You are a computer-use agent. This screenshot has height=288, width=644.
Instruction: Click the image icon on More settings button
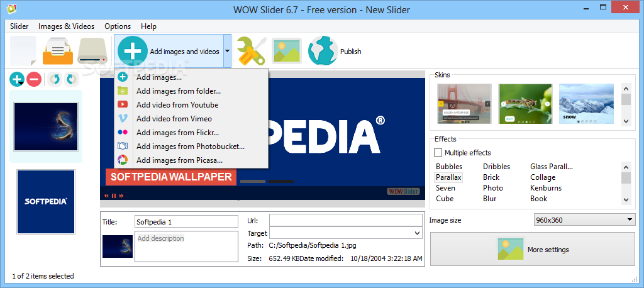pos(511,249)
